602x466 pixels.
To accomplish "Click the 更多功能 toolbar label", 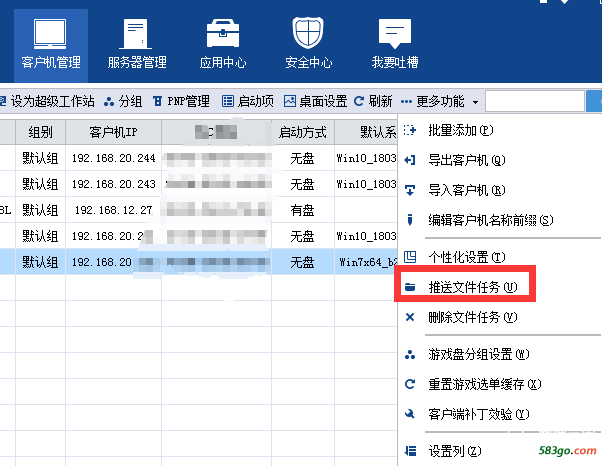I will 440,101.
